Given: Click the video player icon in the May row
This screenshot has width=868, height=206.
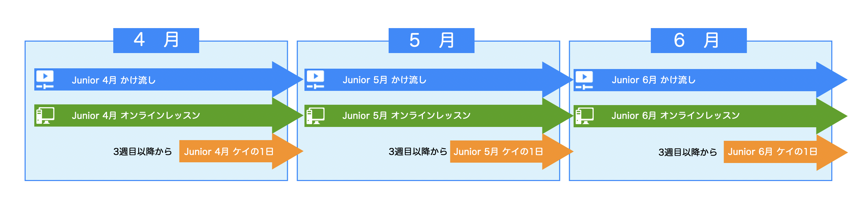Looking at the screenshot, I should (315, 79).
